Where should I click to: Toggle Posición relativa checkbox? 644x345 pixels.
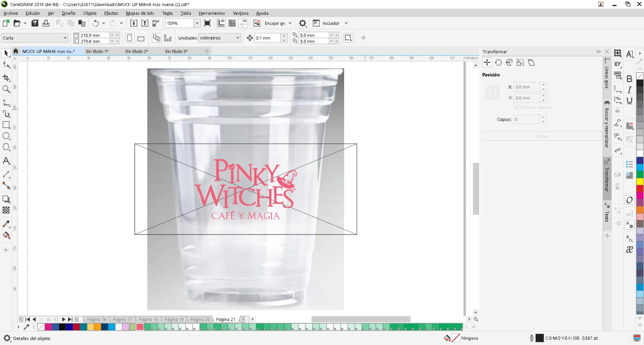tap(516, 107)
